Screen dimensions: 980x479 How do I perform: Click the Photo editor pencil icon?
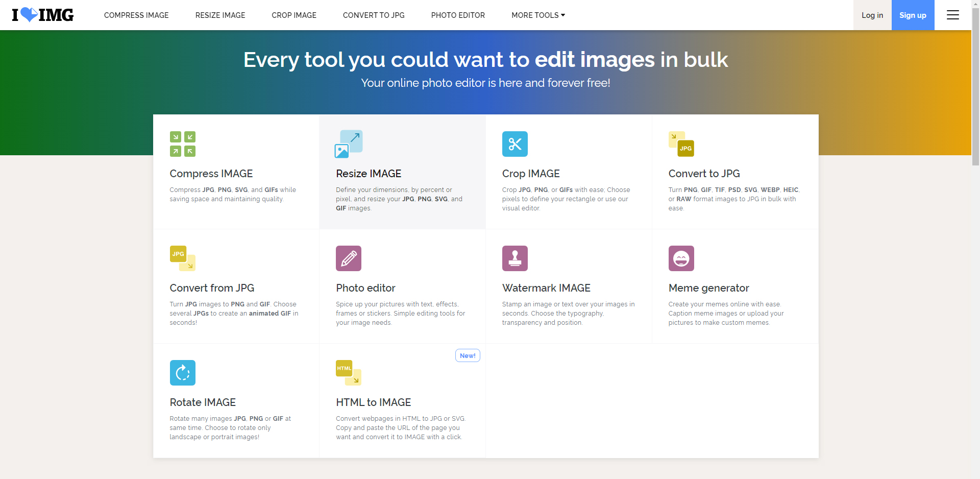pyautogui.click(x=349, y=258)
